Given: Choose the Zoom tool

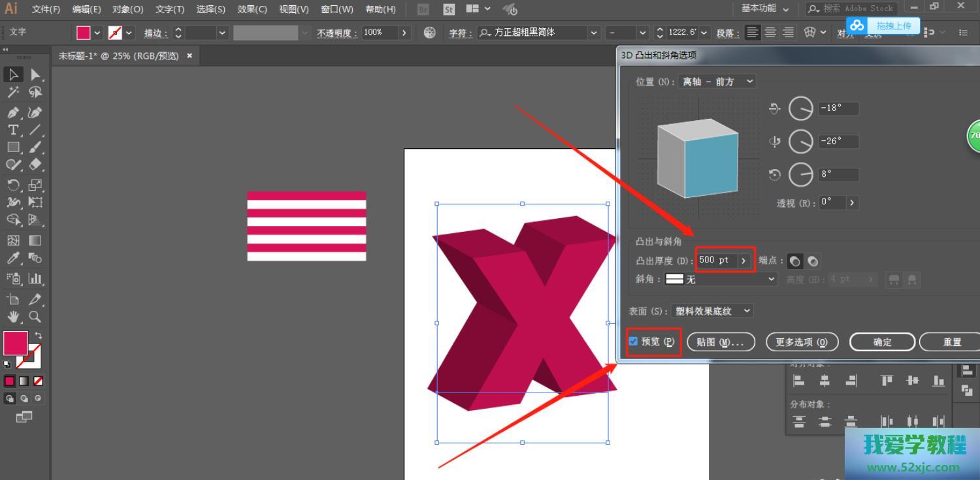Looking at the screenshot, I should pos(35,317).
